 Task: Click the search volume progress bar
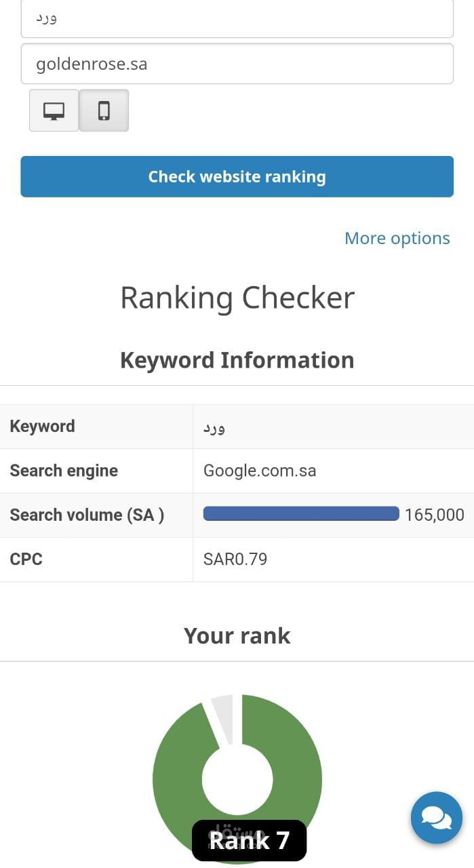[301, 513]
